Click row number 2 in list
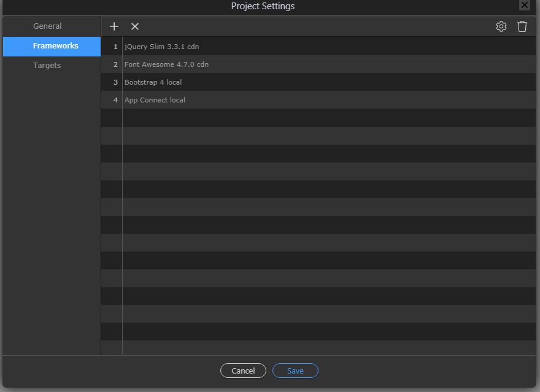 pos(115,64)
